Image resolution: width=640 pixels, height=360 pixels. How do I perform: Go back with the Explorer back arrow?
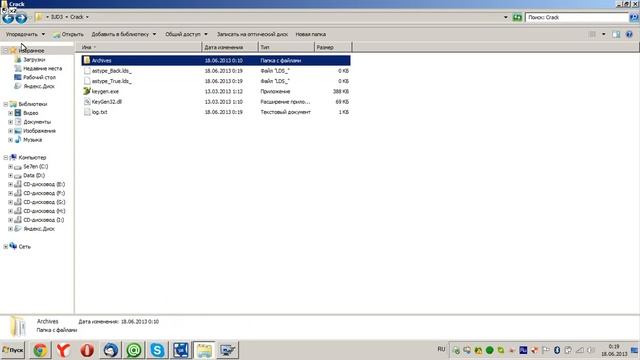(8, 18)
